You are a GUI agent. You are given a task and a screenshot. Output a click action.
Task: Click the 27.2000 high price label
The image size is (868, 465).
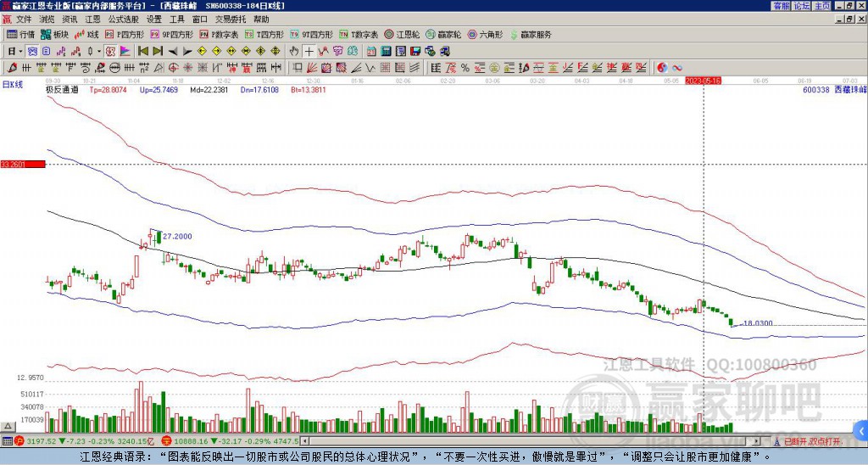pos(177,237)
